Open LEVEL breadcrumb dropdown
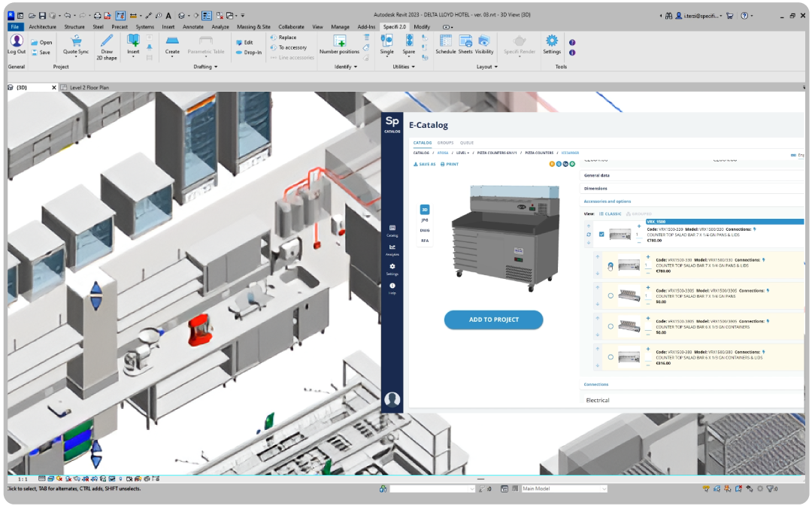The height and width of the screenshot is (506, 812). click(462, 153)
